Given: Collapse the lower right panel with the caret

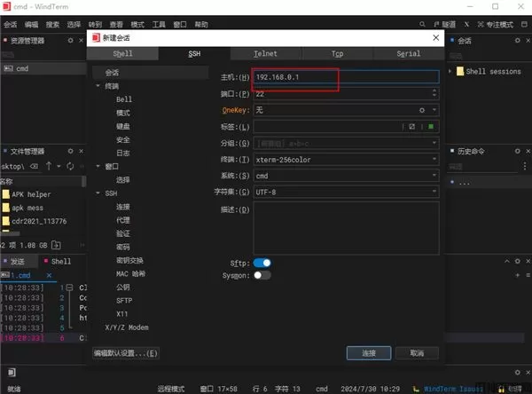Looking at the screenshot, I should [x=507, y=261].
